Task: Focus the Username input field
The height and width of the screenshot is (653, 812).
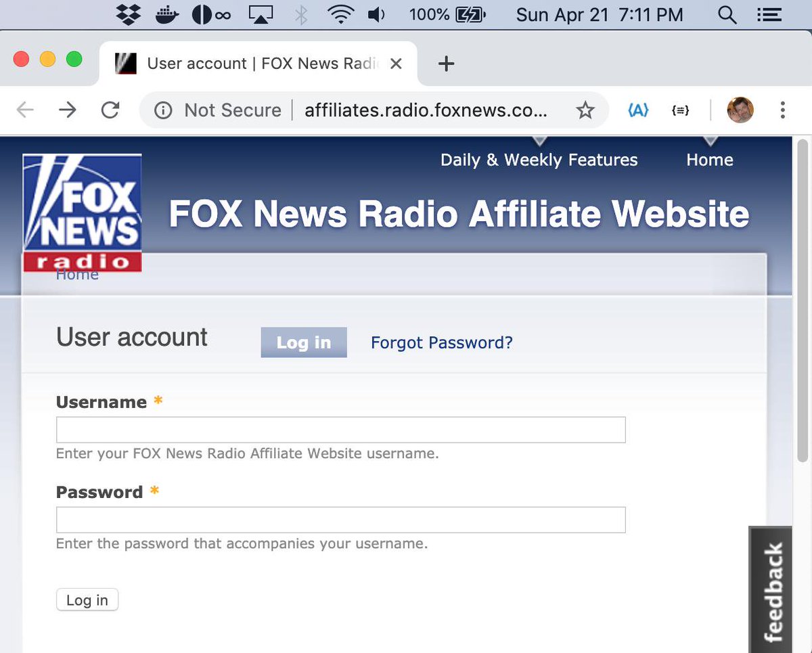Action: [341, 430]
